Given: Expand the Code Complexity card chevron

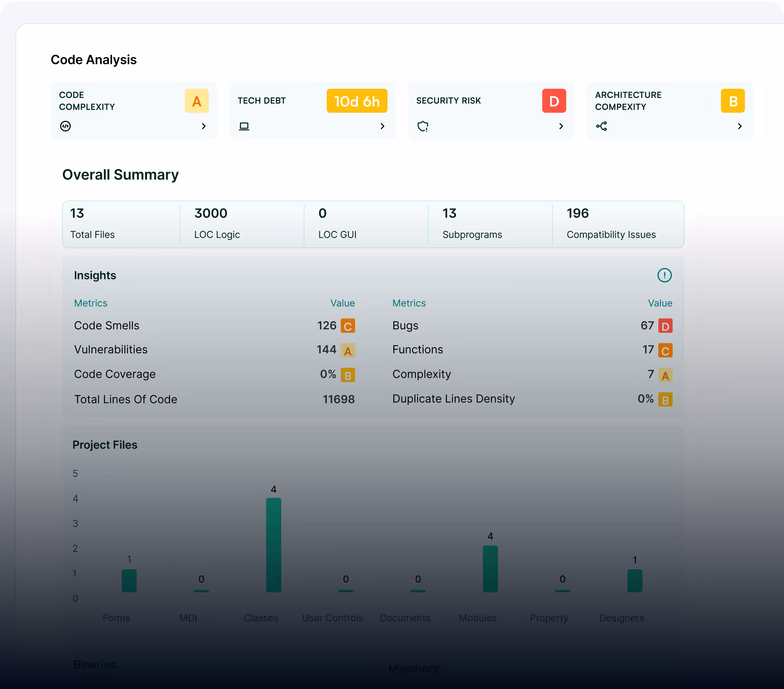Looking at the screenshot, I should [204, 126].
